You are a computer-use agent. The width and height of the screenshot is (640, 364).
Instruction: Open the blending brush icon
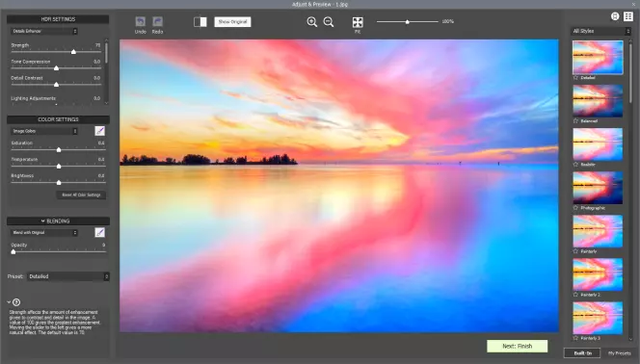[99, 232]
